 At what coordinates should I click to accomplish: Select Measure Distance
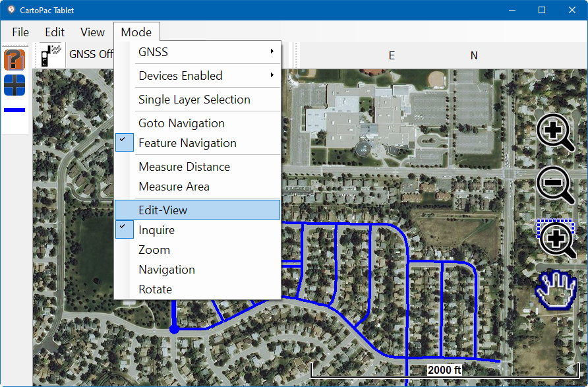tap(184, 167)
